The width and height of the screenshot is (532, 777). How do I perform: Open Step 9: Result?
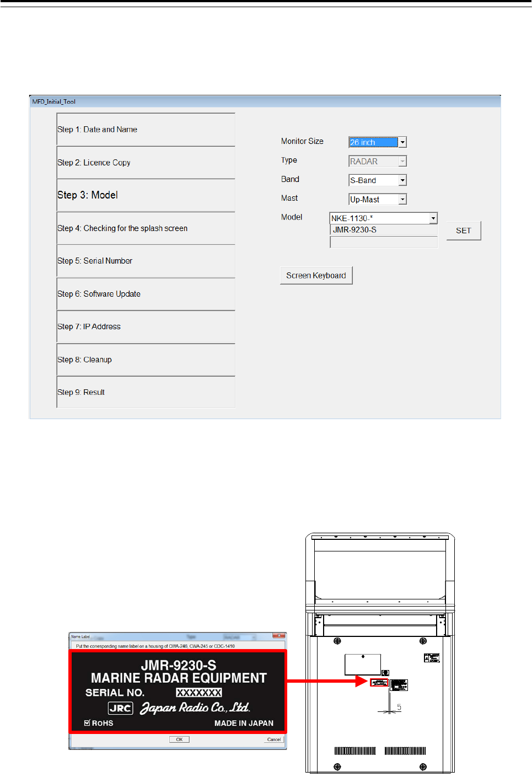[x=146, y=392]
